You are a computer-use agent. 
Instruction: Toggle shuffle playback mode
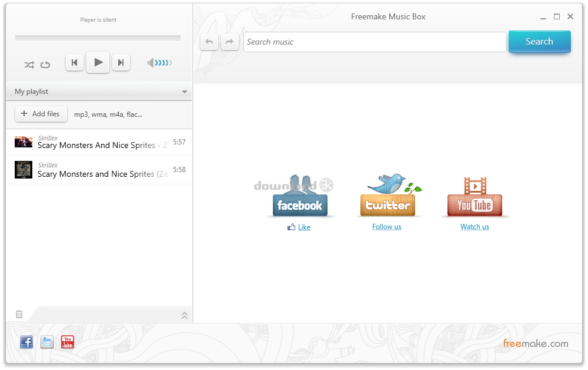[29, 65]
